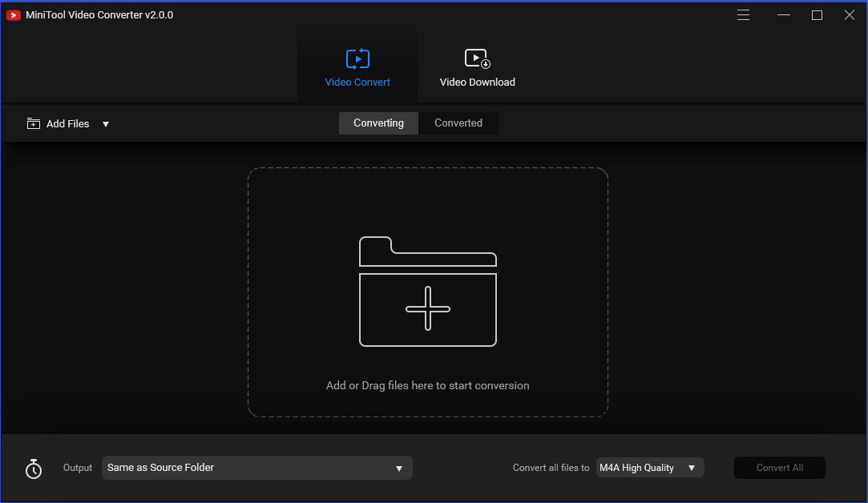This screenshot has width=868, height=503.
Task: Click the maximize window button
Action: point(817,14)
